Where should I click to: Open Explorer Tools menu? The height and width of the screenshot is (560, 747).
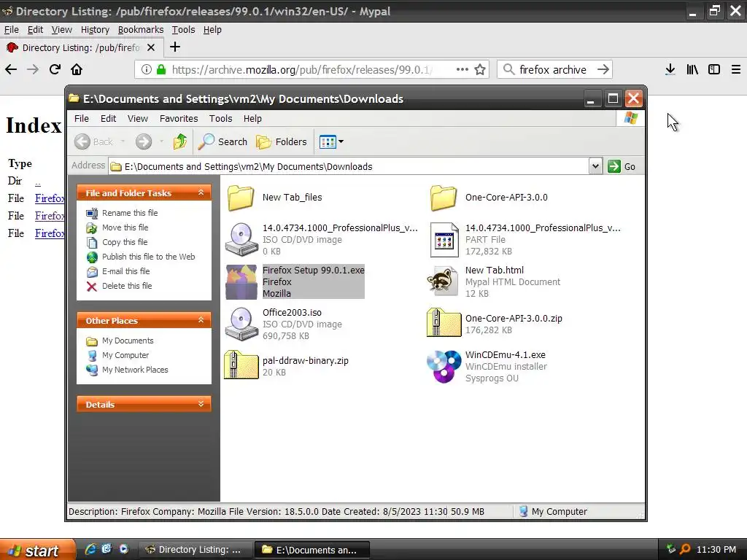tap(220, 118)
